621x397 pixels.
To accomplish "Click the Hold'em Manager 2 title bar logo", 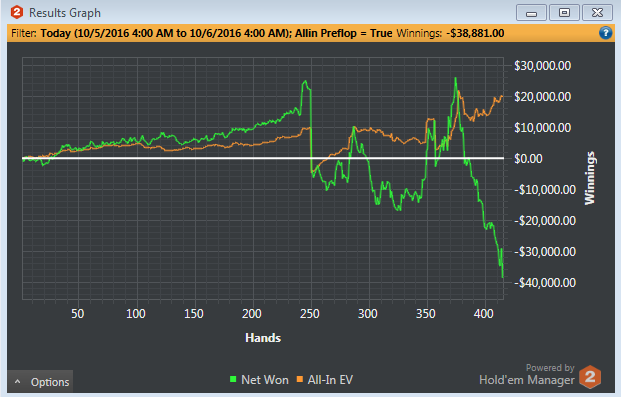I will pos(17,12).
